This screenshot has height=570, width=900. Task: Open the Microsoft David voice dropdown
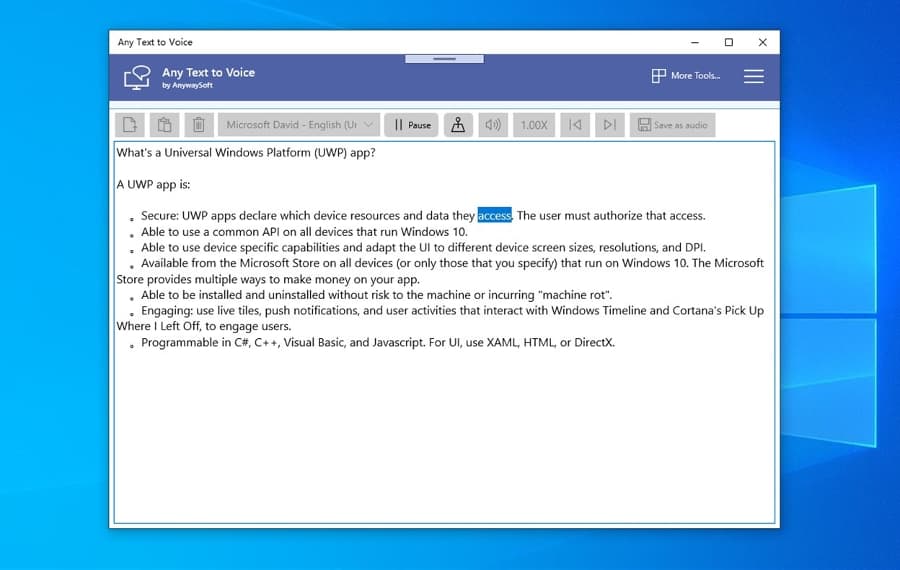click(x=299, y=125)
